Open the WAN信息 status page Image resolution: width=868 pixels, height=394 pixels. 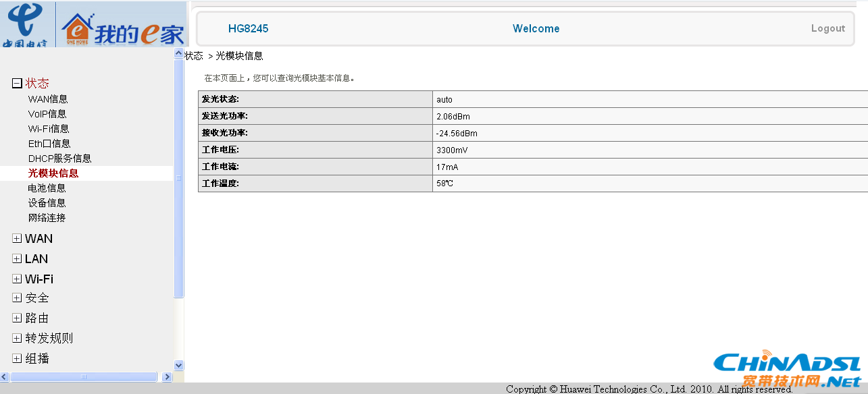coord(48,99)
